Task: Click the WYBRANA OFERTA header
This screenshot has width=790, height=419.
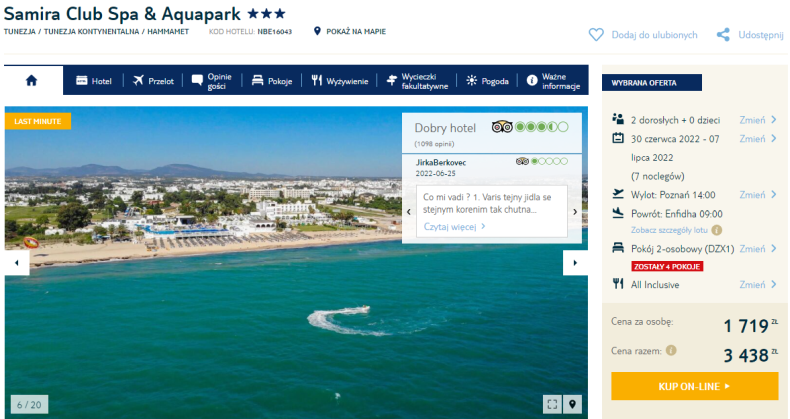Action: (x=651, y=83)
